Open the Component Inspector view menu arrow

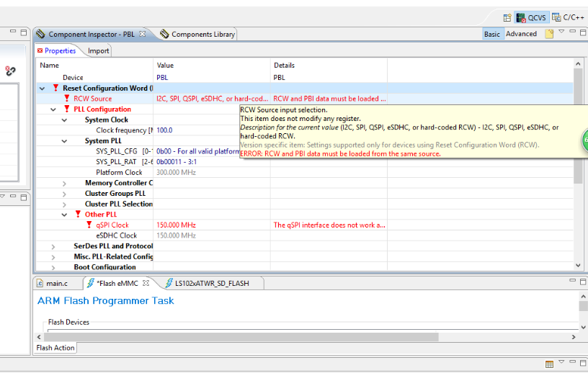[x=561, y=32]
